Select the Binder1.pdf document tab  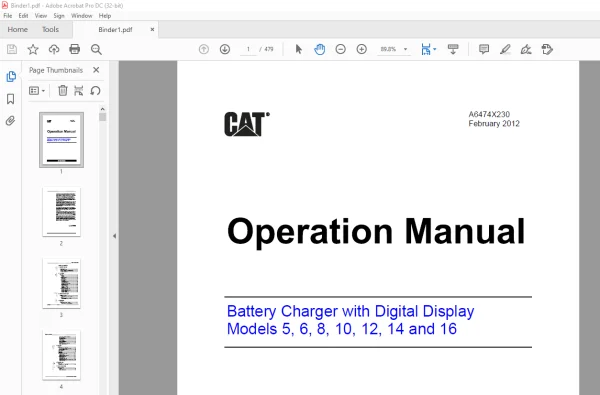pos(115,30)
